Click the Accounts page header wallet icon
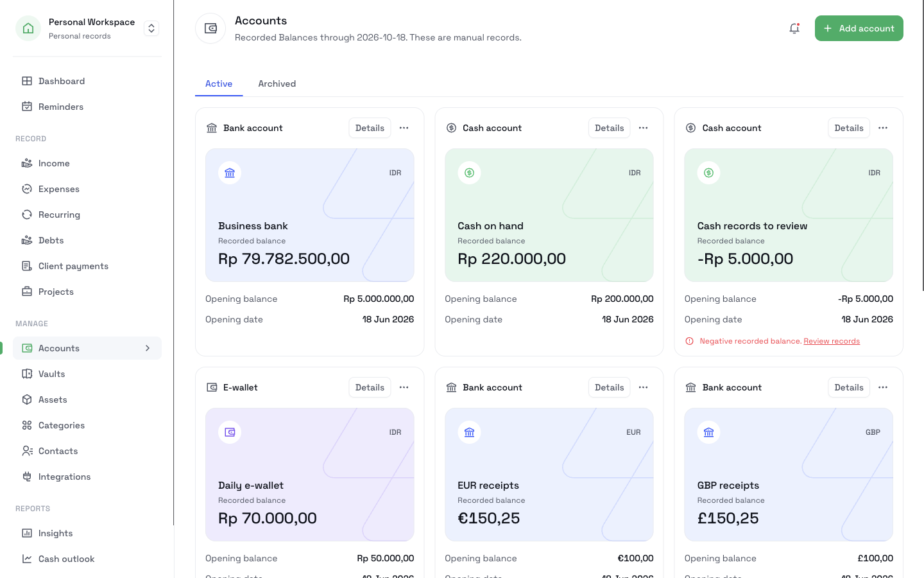 pyautogui.click(x=210, y=28)
